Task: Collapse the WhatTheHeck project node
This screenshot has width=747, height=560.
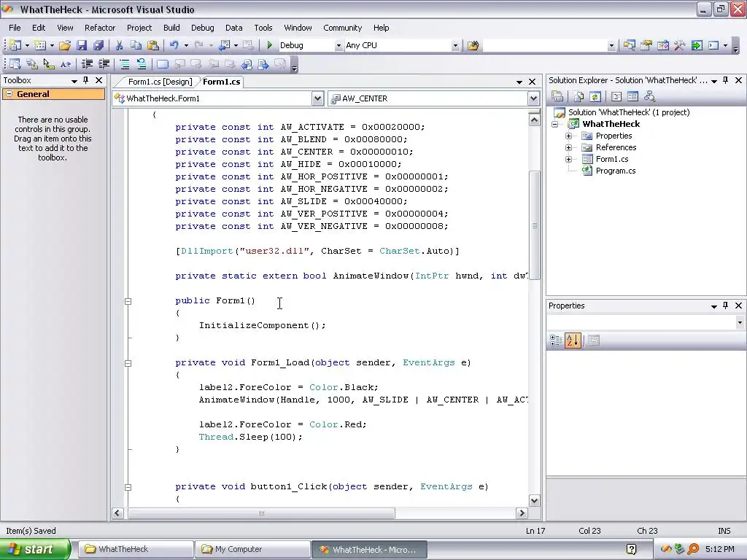Action: point(554,124)
